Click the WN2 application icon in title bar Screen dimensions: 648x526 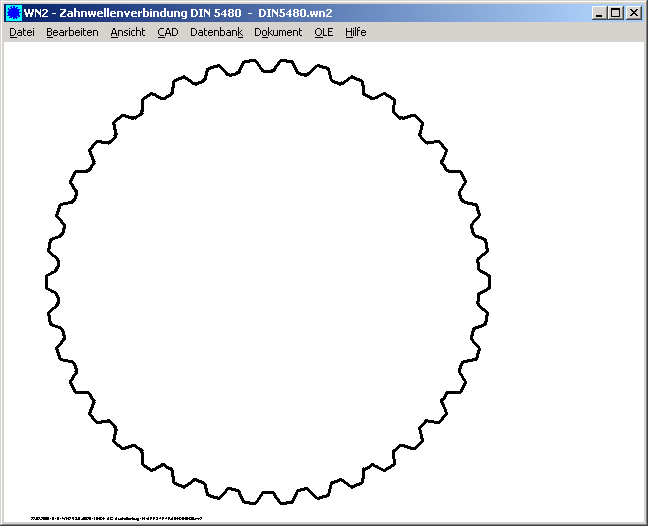pyautogui.click(x=14, y=13)
